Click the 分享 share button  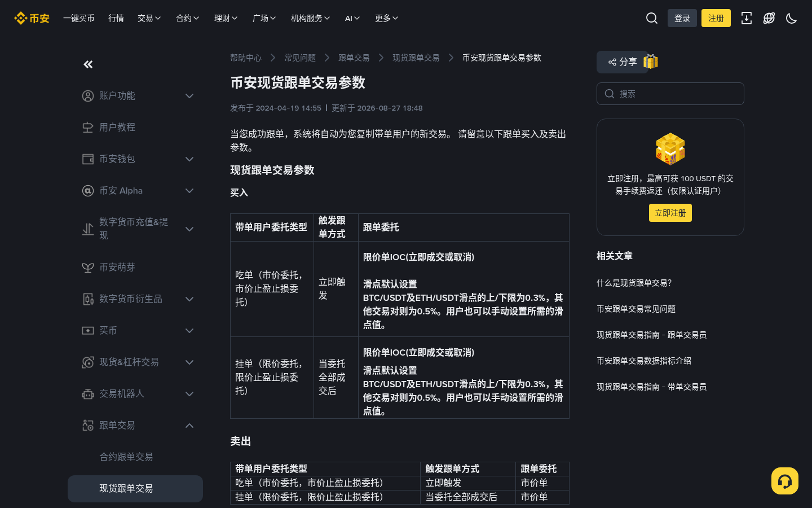(x=623, y=62)
